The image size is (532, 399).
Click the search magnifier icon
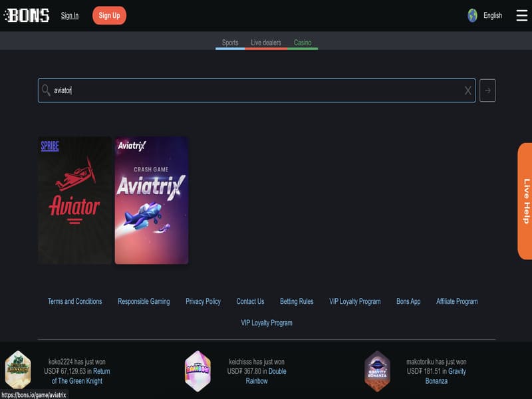(46, 90)
